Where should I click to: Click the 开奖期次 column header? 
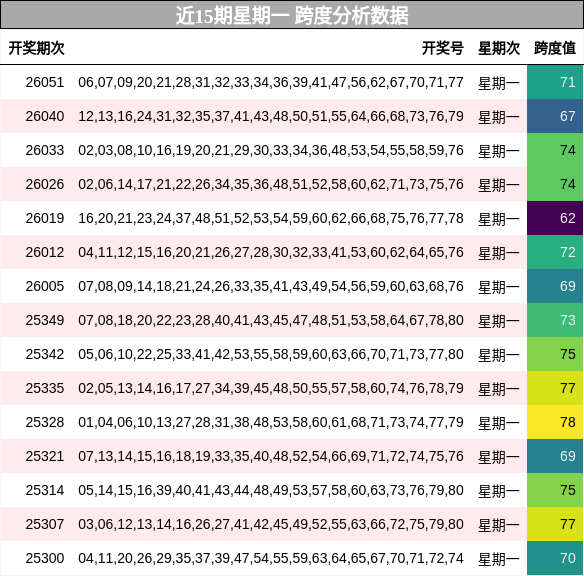click(x=36, y=48)
